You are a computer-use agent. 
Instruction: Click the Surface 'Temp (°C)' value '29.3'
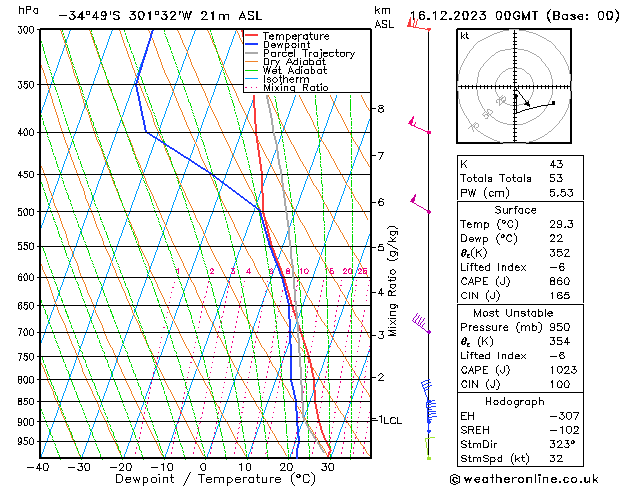click(x=561, y=224)
